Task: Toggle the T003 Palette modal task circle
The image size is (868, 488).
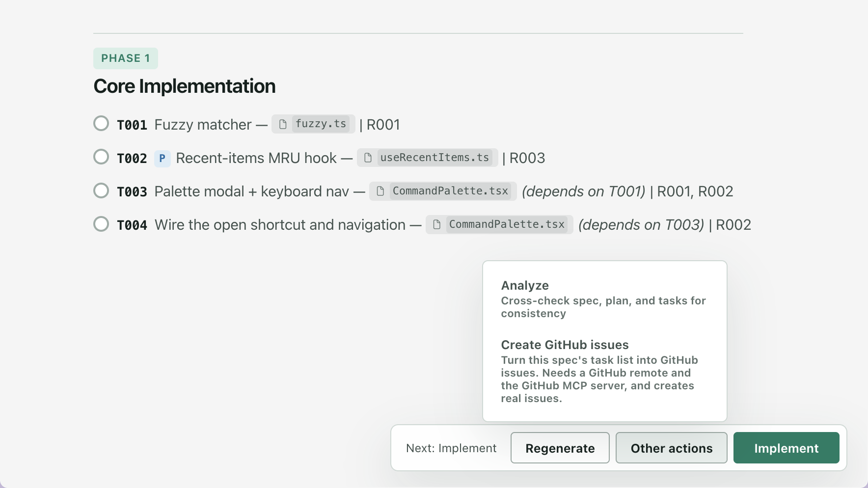Action: (x=101, y=190)
